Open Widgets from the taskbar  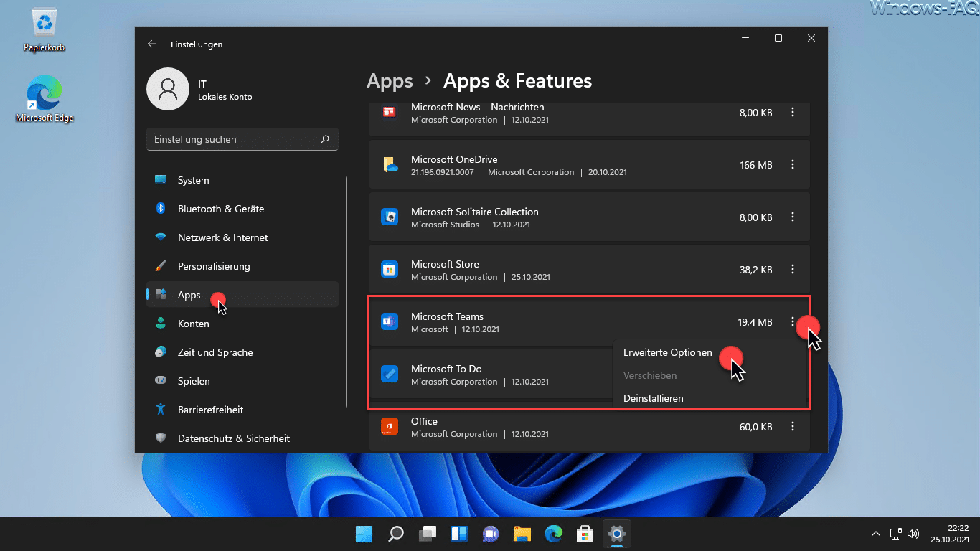click(x=459, y=534)
